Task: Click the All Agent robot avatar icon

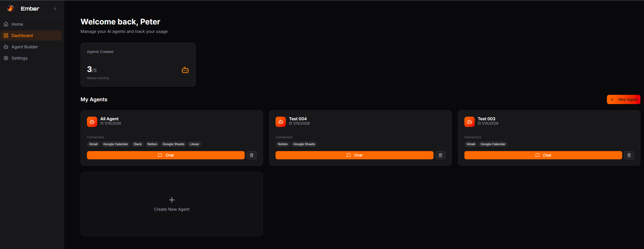Action: pos(92,122)
